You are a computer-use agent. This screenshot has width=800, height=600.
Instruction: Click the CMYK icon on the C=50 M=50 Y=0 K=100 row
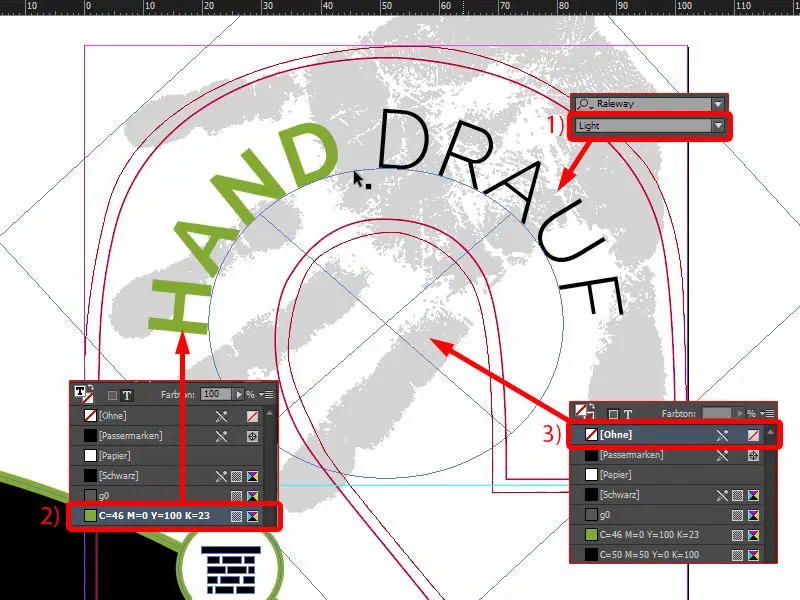(x=753, y=555)
